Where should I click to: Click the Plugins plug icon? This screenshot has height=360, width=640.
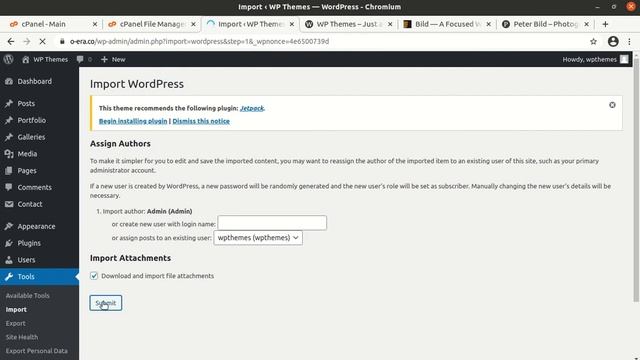[x=9, y=243]
